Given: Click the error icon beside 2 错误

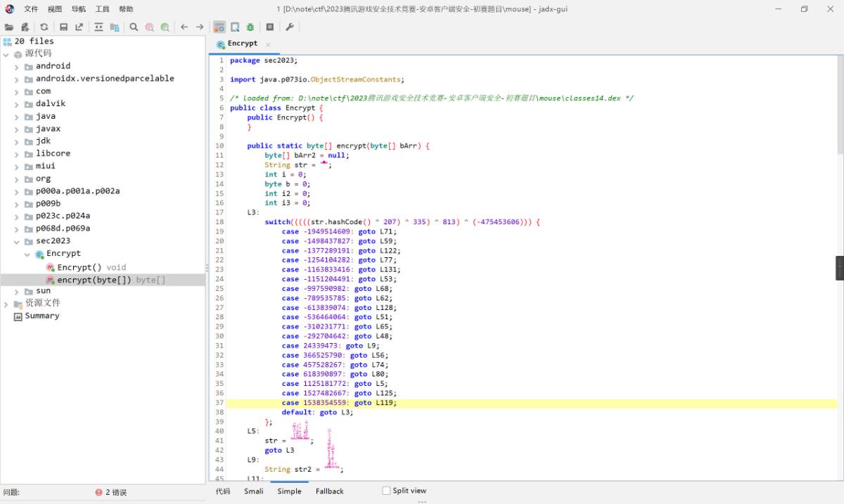Looking at the screenshot, I should coord(98,493).
